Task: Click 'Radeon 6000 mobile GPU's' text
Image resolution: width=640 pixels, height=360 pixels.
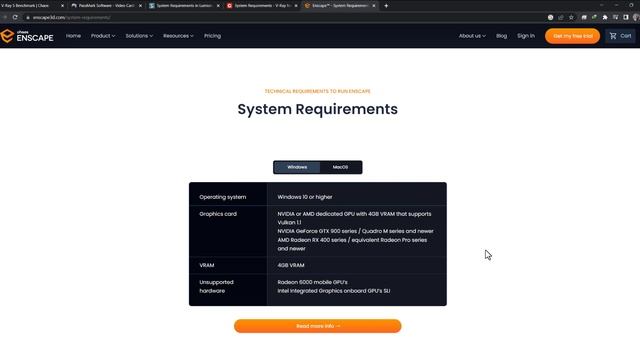Action: coord(313,282)
